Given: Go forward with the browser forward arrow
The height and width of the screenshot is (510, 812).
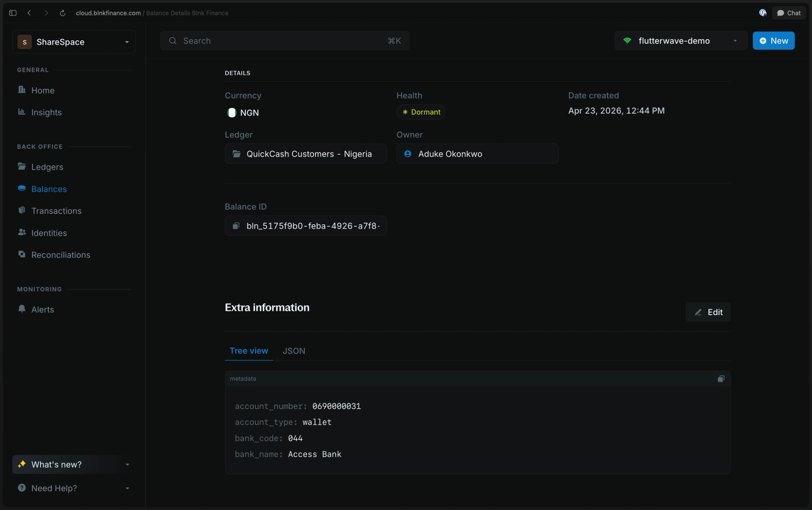Looking at the screenshot, I should [46, 13].
